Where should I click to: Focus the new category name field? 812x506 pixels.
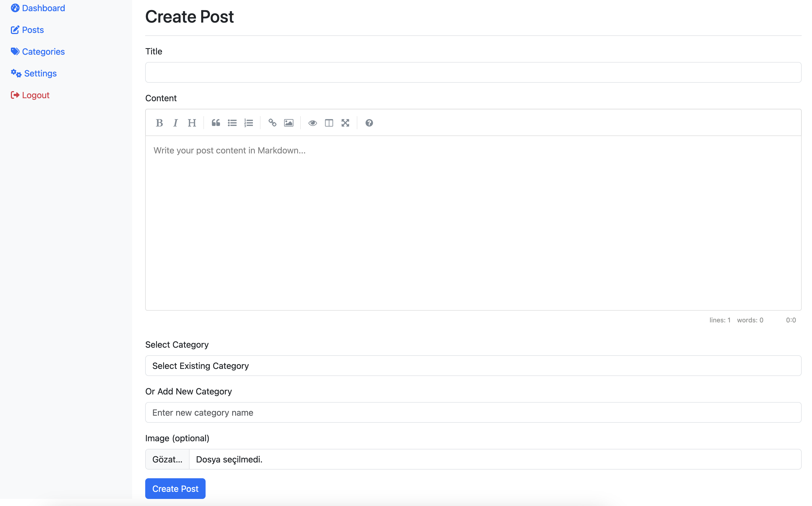(x=473, y=412)
